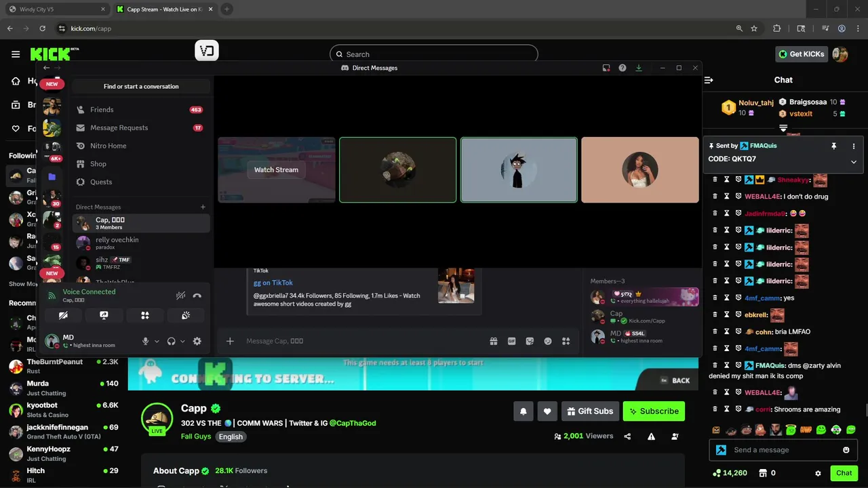Attach a file with plus button
Image resolution: width=868 pixels, height=488 pixels.
point(230,342)
